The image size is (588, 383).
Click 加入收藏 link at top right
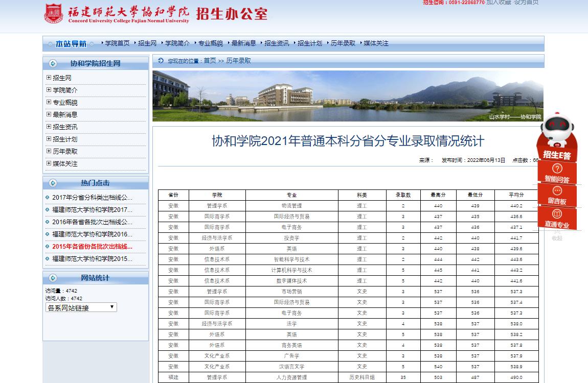(x=499, y=2)
